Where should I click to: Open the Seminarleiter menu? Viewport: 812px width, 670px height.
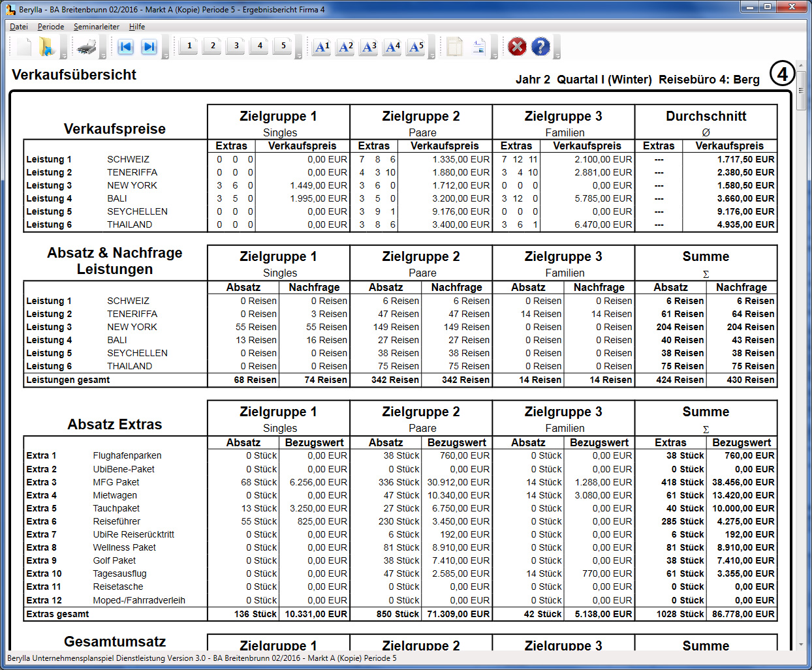click(x=97, y=27)
